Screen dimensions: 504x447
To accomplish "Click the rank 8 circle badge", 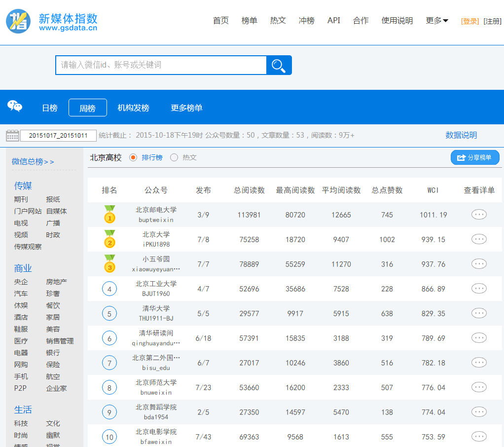I will pyautogui.click(x=109, y=387).
